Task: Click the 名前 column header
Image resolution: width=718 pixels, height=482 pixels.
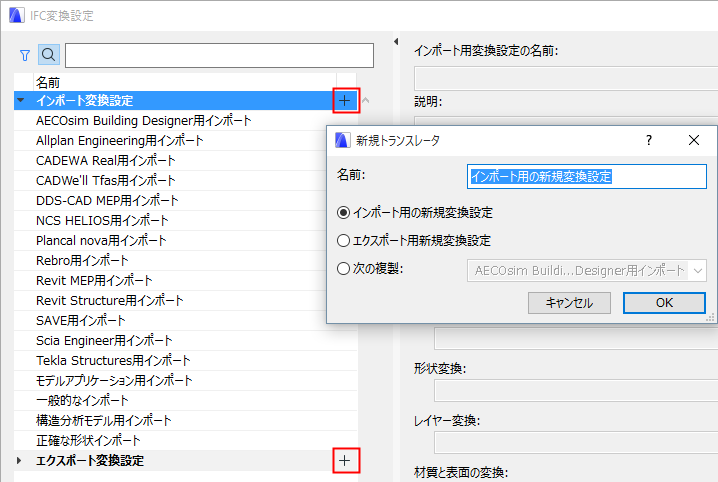Action: pyautogui.click(x=185, y=82)
